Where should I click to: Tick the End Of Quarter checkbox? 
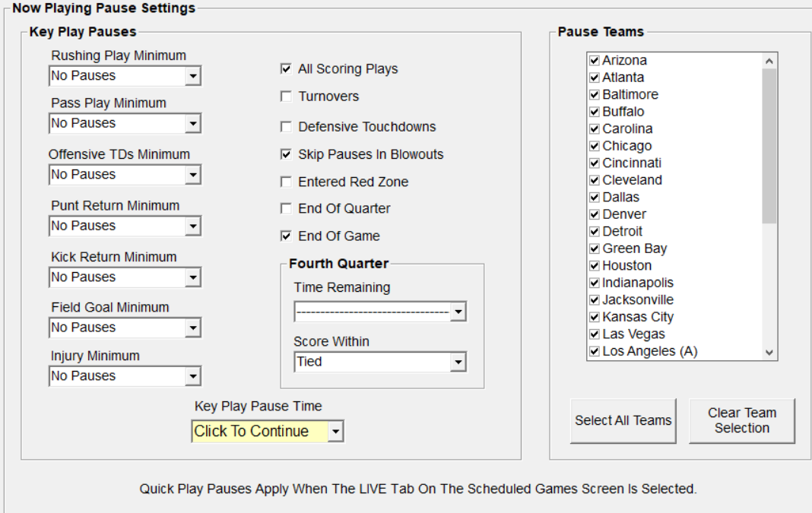(x=287, y=209)
